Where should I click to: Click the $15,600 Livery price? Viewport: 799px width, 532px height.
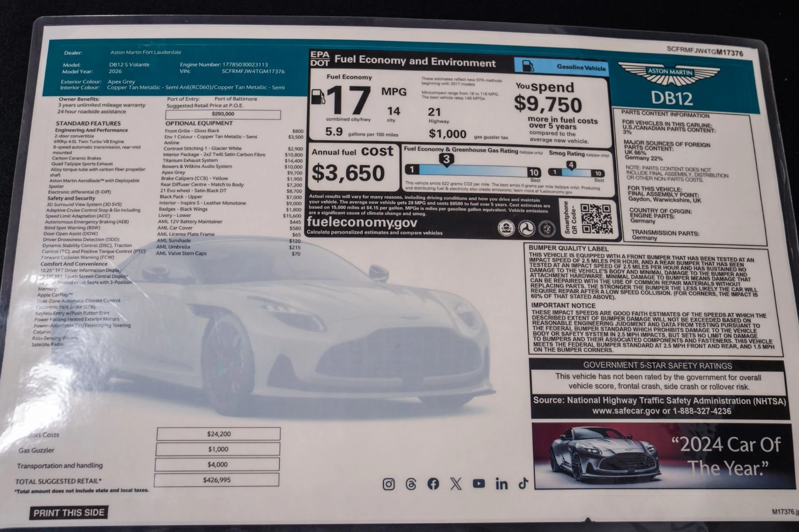click(292, 216)
